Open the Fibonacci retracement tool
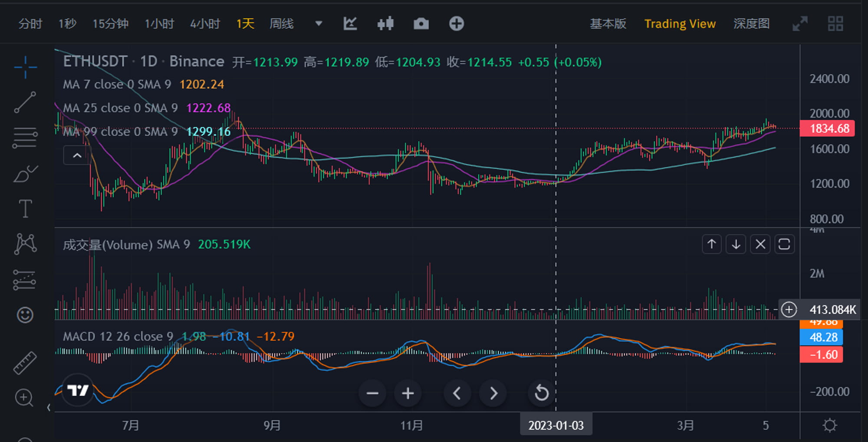The width and height of the screenshot is (868, 442). (x=25, y=138)
